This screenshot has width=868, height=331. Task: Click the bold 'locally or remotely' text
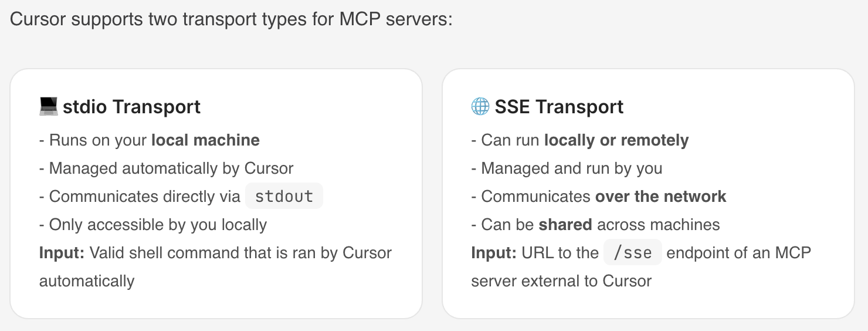click(x=616, y=140)
